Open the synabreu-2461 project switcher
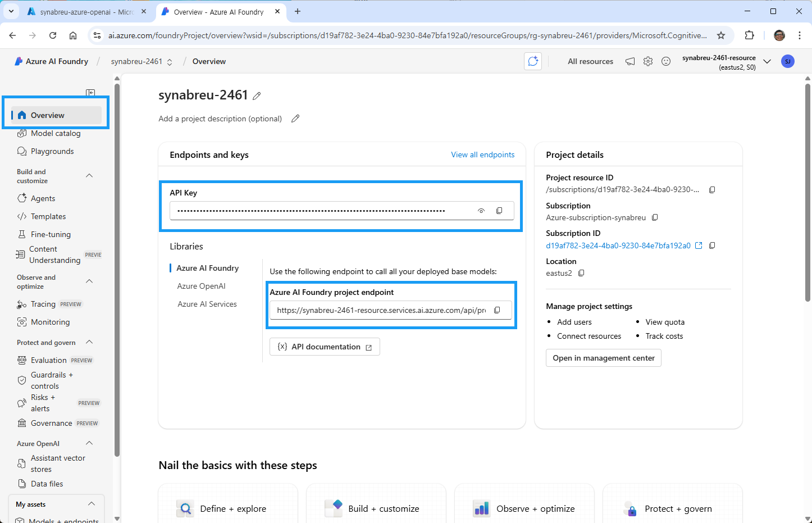This screenshot has height=523, width=812. (x=142, y=61)
